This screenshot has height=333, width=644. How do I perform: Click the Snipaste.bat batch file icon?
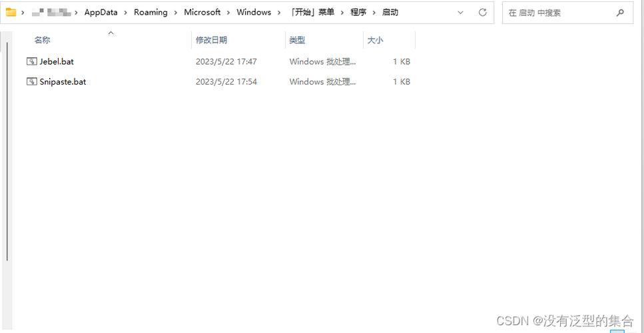tap(31, 82)
